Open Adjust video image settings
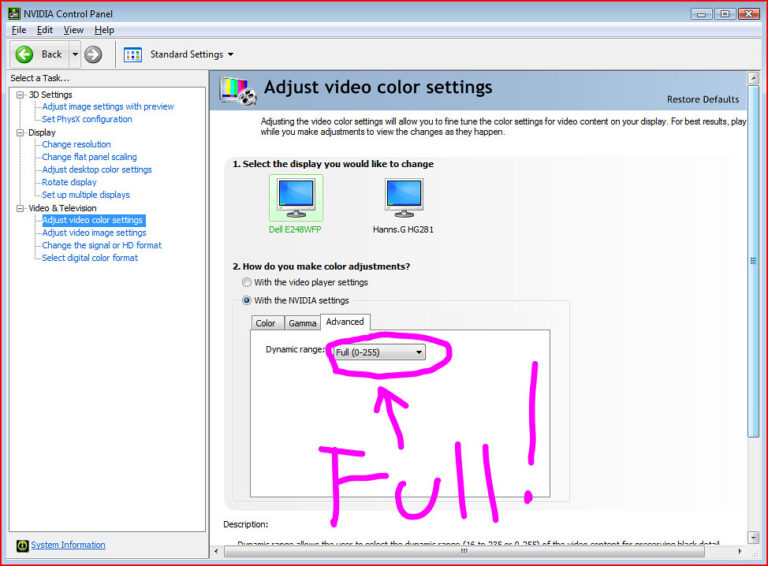 tap(94, 233)
